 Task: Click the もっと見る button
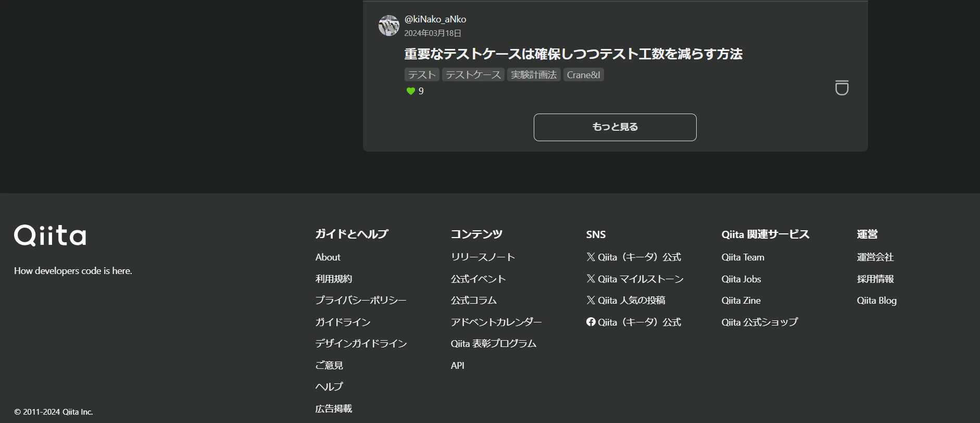[x=615, y=127]
